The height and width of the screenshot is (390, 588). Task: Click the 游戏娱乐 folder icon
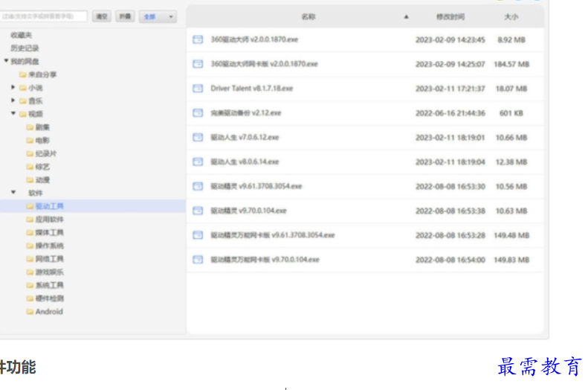(30, 272)
